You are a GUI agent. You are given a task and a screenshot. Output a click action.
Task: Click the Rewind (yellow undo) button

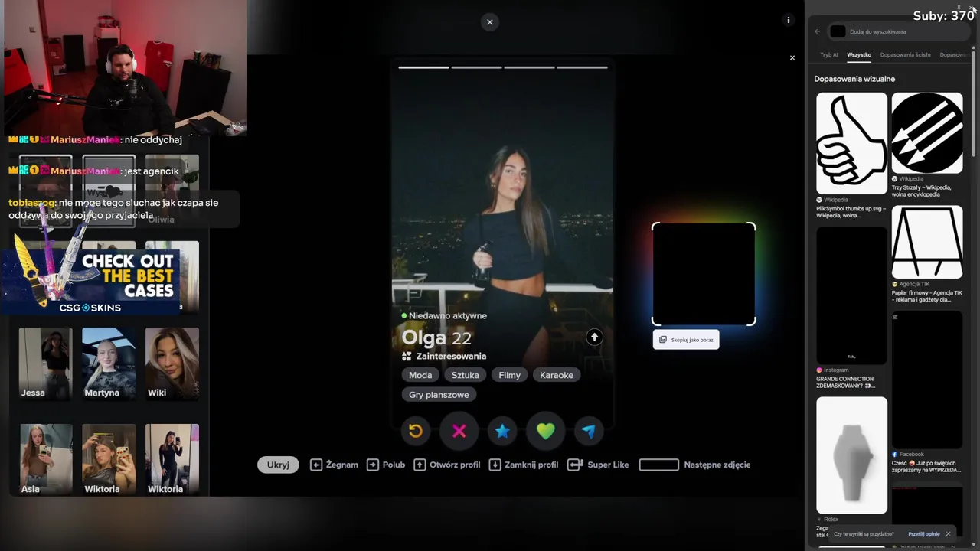pos(416,431)
